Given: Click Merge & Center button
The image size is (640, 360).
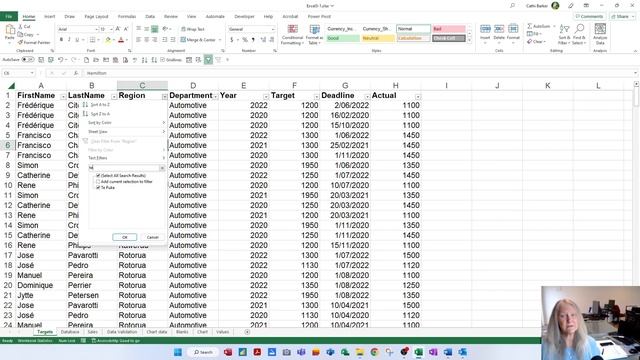Looking at the screenshot, I should (200, 40).
